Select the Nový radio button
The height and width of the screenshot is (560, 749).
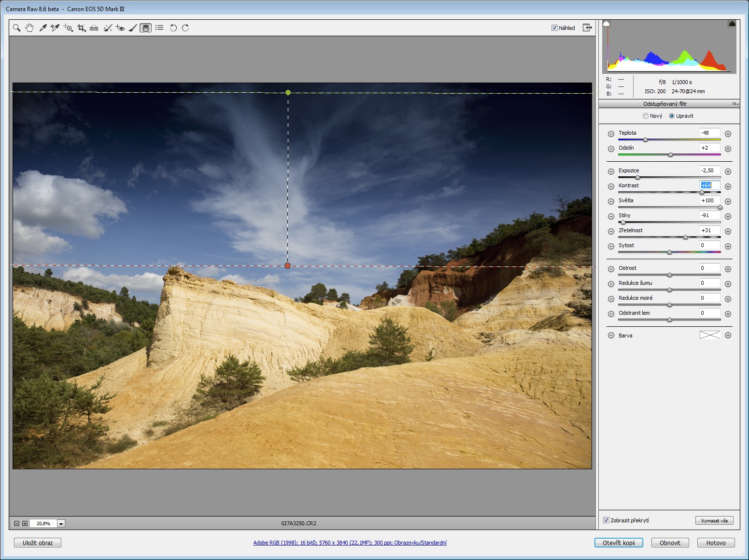click(646, 116)
